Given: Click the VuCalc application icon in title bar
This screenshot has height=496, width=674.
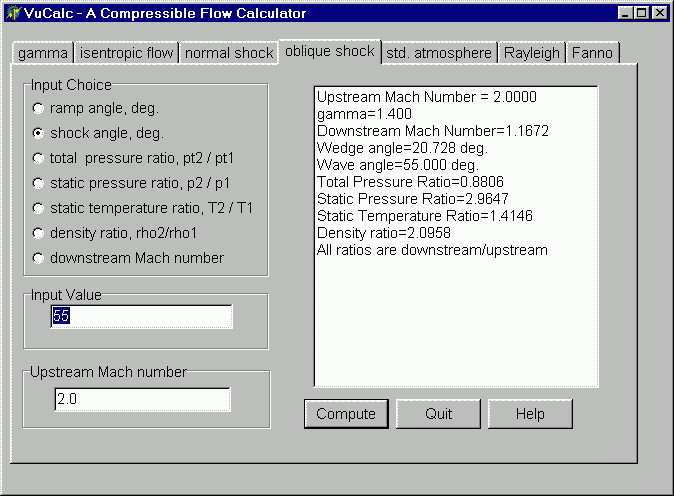Looking at the screenshot, I should coord(13,13).
